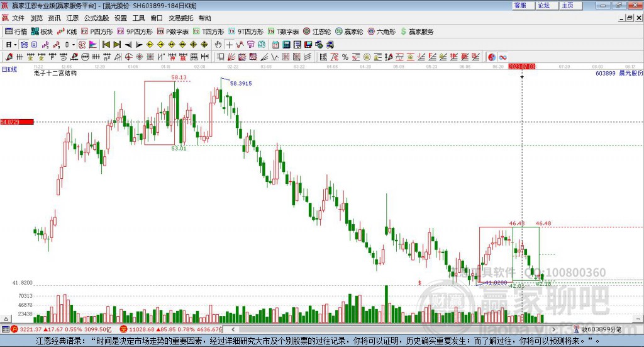The image size is (644, 347).
Task: Open the 帮助 menu
Action: point(204,18)
